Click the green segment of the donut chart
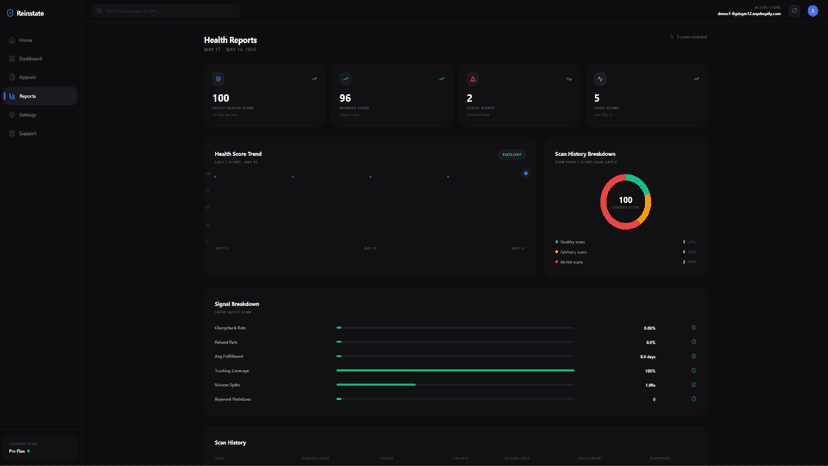 click(639, 183)
